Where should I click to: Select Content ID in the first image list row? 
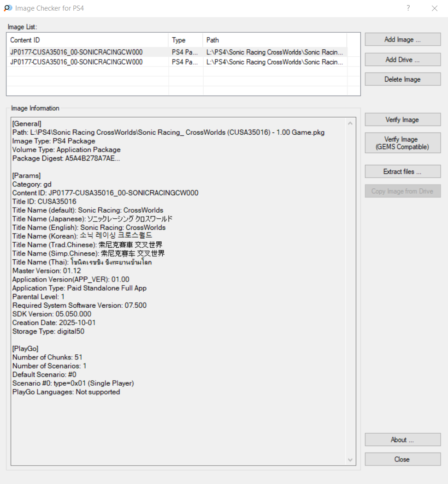(76, 52)
